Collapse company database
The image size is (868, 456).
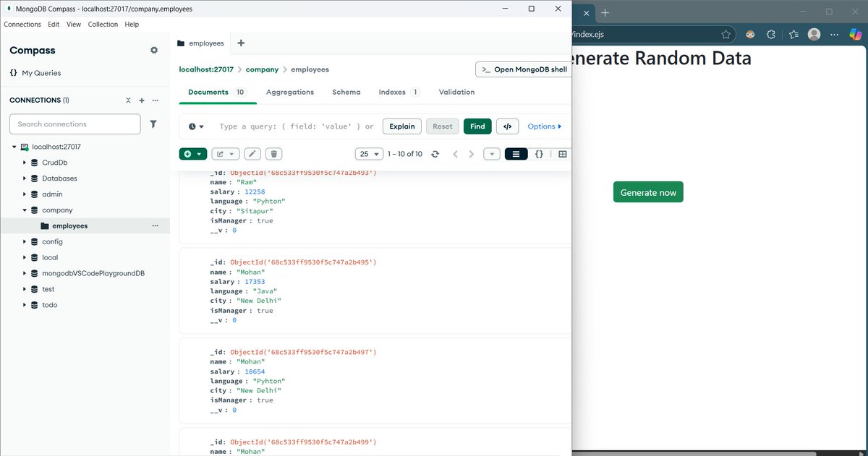tap(24, 210)
